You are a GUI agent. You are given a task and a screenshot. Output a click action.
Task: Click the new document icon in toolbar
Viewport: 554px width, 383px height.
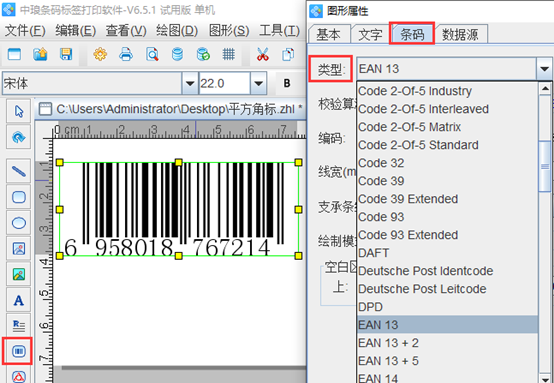point(14,54)
